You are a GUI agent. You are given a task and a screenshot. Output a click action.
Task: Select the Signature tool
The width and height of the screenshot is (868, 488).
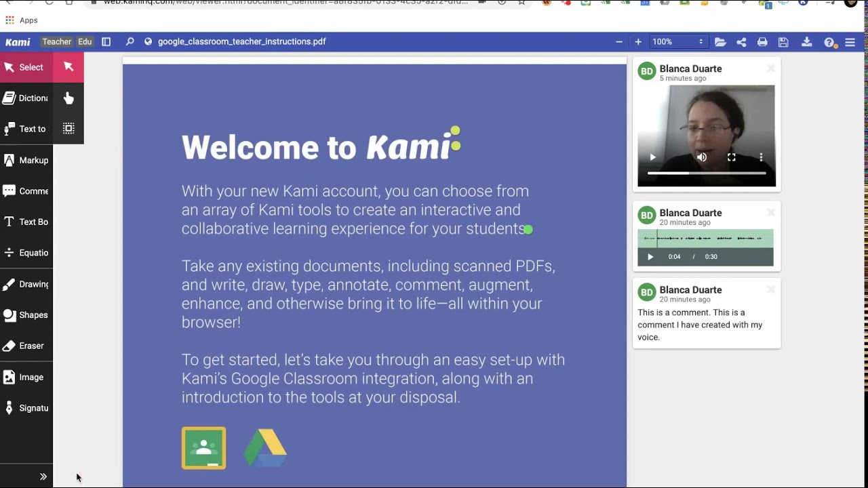26,408
